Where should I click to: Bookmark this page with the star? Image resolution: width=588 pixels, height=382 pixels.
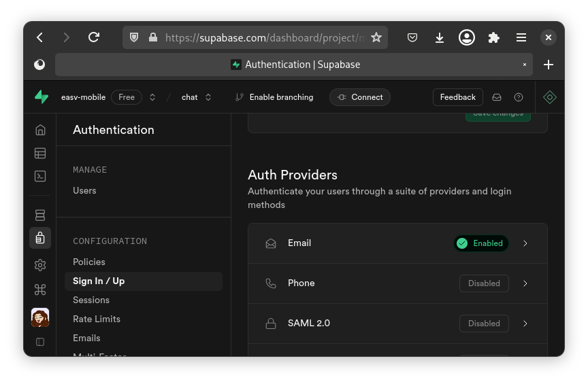[376, 37]
